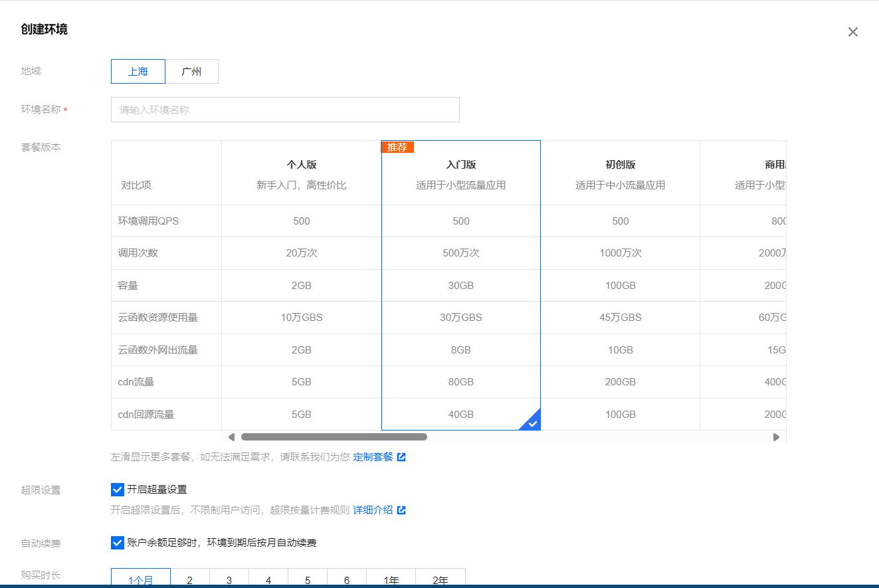Screen dimensions: 879x588
Task: Open the 详细介绍 link
Action: pyautogui.click(x=373, y=510)
